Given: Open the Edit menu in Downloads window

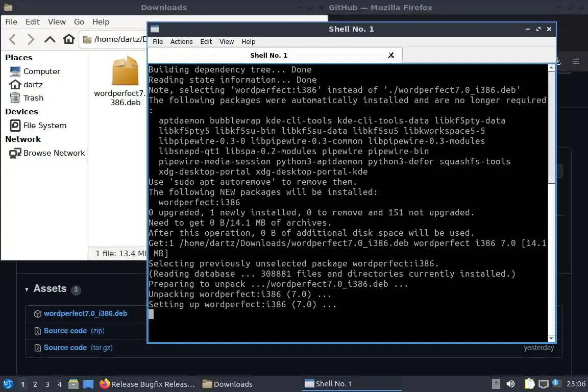Looking at the screenshot, I should pyautogui.click(x=33, y=22).
